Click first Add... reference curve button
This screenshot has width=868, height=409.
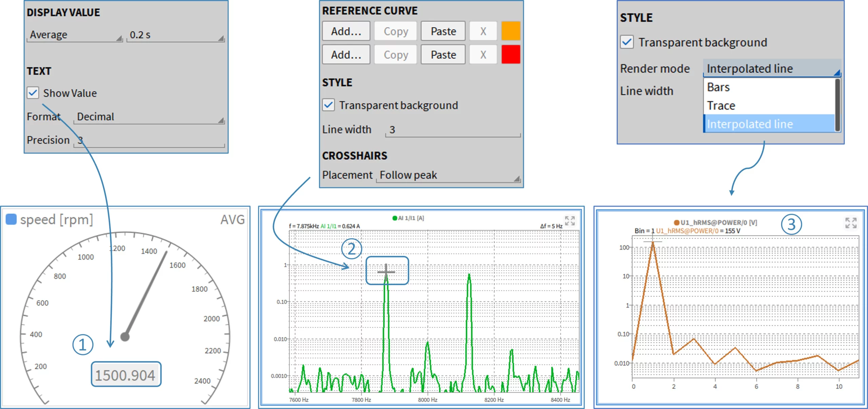[346, 31]
